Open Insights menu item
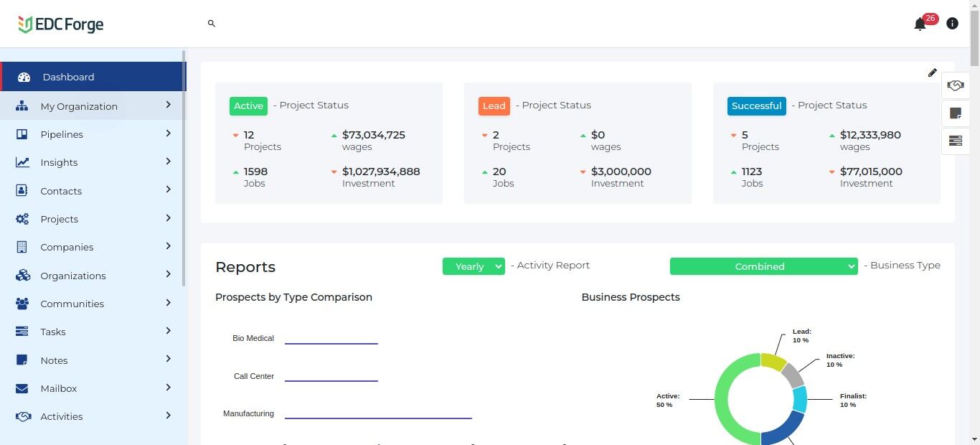The width and height of the screenshot is (980, 445). 59,162
